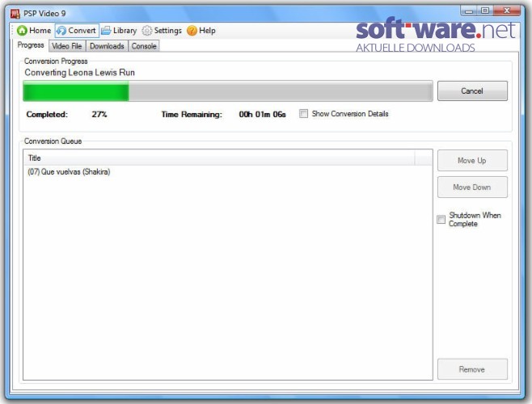This screenshot has height=404, width=532.
Task: Switch to the Downloads tab
Action: [107, 46]
